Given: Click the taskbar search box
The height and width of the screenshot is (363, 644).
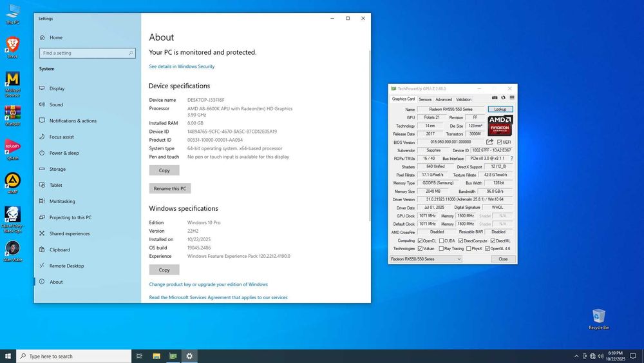Looking at the screenshot, I should (x=74, y=356).
